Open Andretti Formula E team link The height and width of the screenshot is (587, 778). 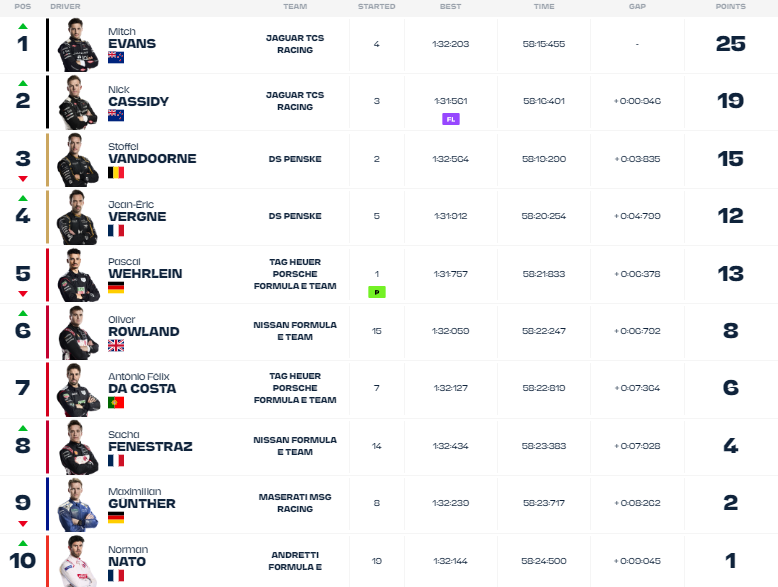295,561
